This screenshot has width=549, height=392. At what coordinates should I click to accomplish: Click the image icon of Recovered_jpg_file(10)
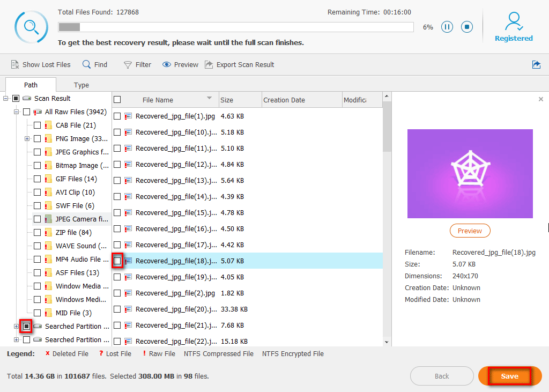pos(128,132)
